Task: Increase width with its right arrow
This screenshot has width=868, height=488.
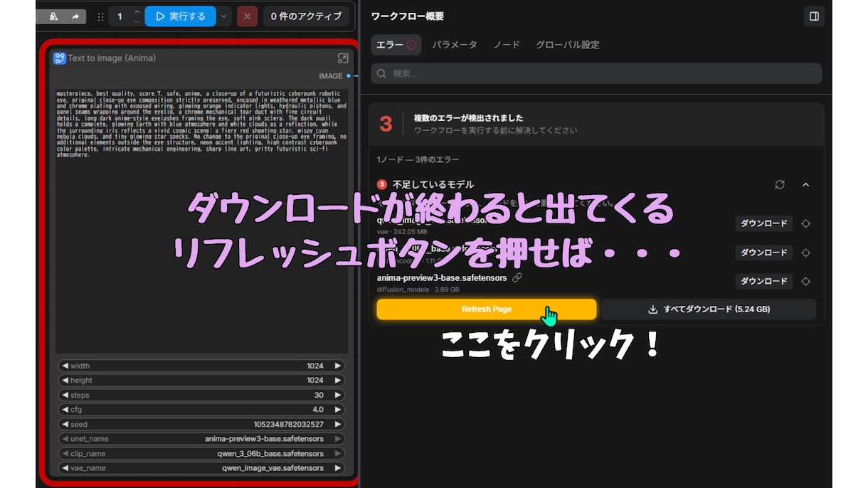Action: tap(338, 366)
